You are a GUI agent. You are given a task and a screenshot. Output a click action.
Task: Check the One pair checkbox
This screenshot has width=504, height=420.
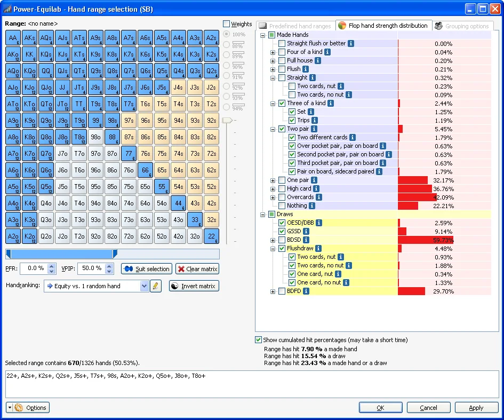(x=282, y=180)
